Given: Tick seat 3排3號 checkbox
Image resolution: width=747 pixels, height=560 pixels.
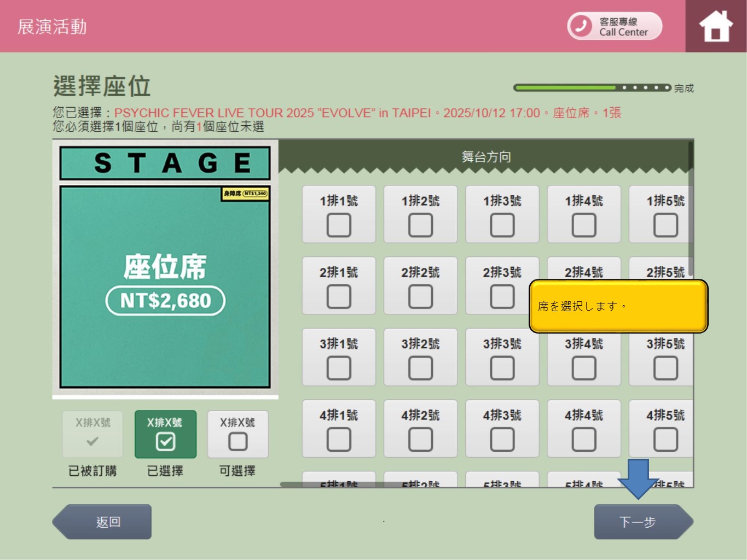Looking at the screenshot, I should coord(502,368).
